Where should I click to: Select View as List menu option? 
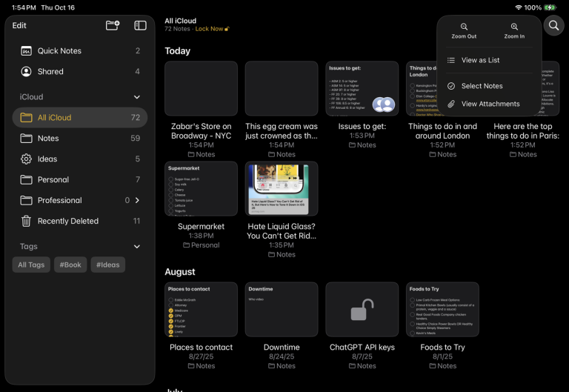(480, 60)
